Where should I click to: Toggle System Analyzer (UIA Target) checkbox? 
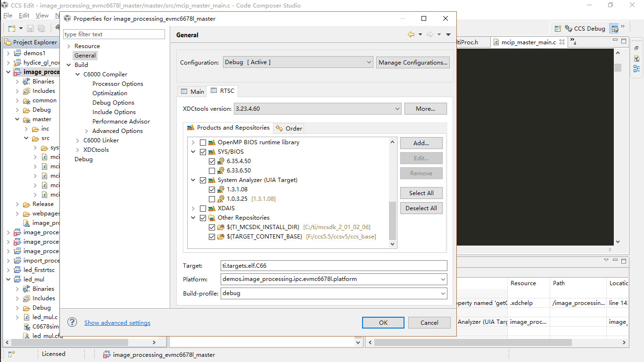point(203,180)
